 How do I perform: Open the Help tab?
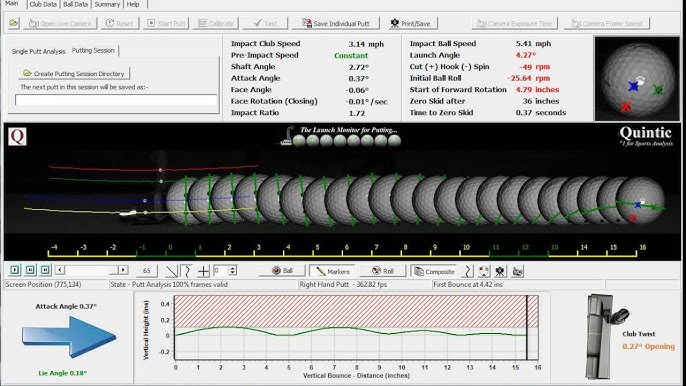133,4
